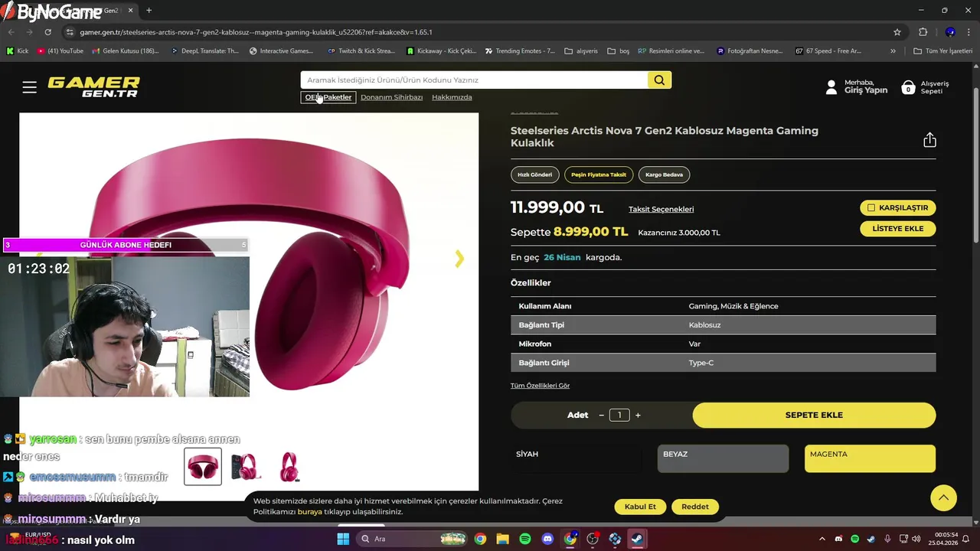This screenshot has height=551, width=980.
Task: Open the DeepL Translate bookmark
Action: pyautogui.click(x=204, y=51)
